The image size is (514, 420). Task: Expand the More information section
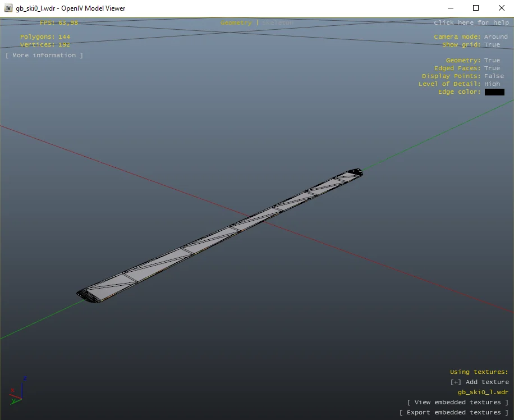(44, 56)
